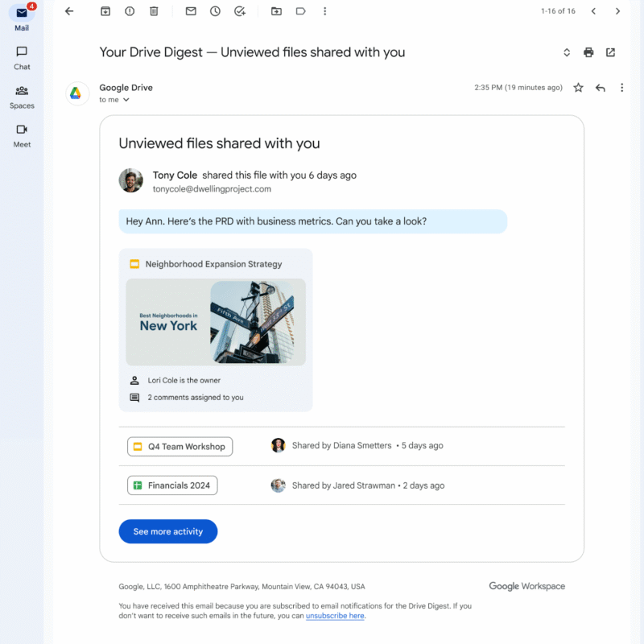Snooze this email with clock icon
Image resolution: width=644 pixels, height=644 pixels.
(215, 11)
